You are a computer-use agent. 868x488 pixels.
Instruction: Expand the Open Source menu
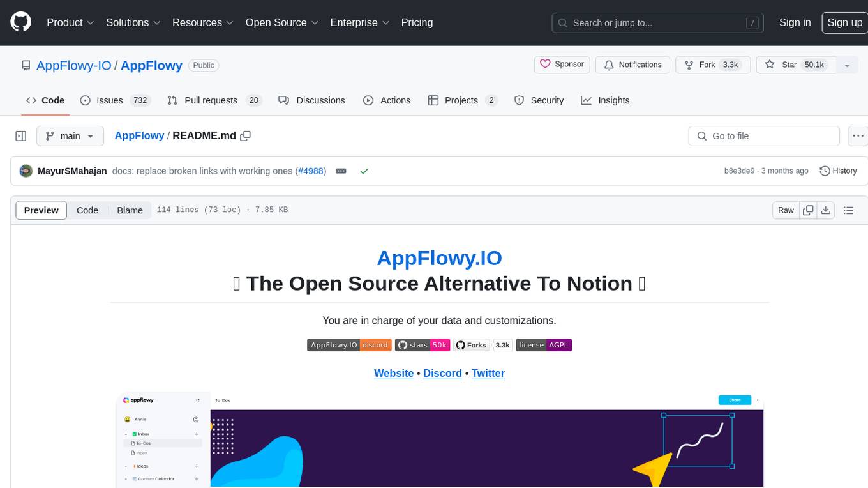tap(281, 22)
